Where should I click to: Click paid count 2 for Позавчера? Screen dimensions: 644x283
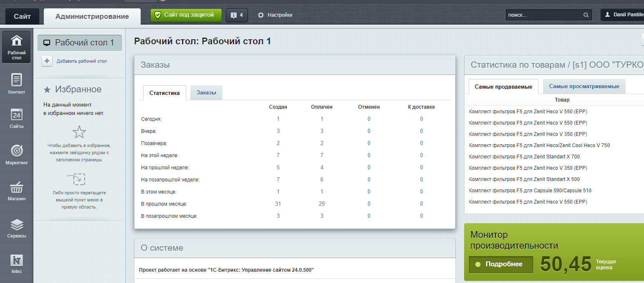pos(322,143)
